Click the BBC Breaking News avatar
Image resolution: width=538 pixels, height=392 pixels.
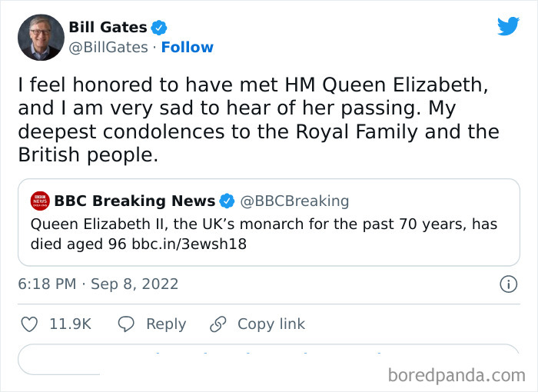[40, 201]
